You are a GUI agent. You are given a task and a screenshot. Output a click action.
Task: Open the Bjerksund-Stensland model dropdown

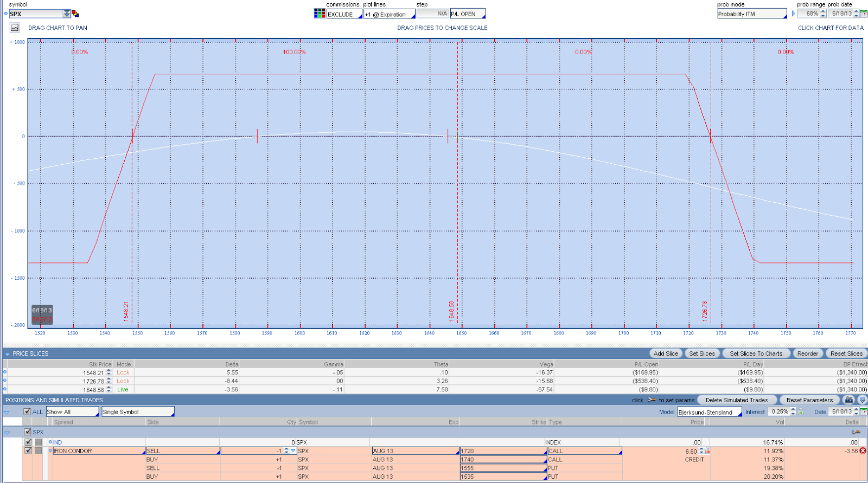tap(710, 412)
